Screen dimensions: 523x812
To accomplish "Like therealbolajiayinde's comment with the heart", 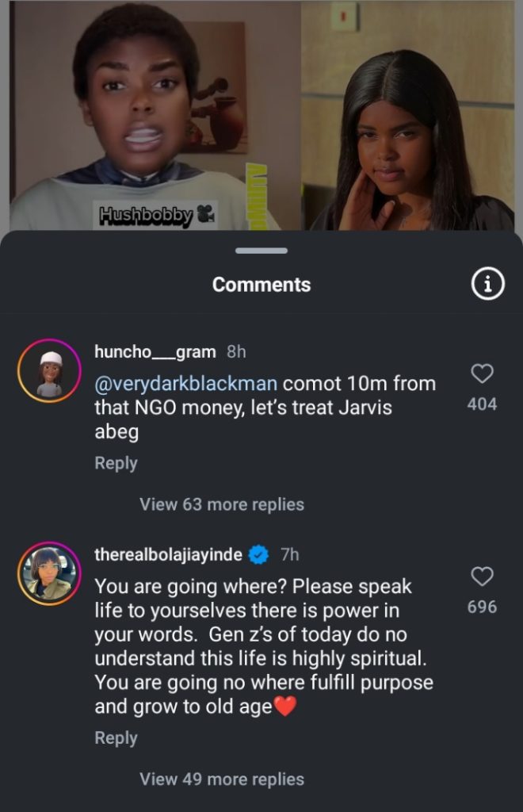I will [x=482, y=576].
